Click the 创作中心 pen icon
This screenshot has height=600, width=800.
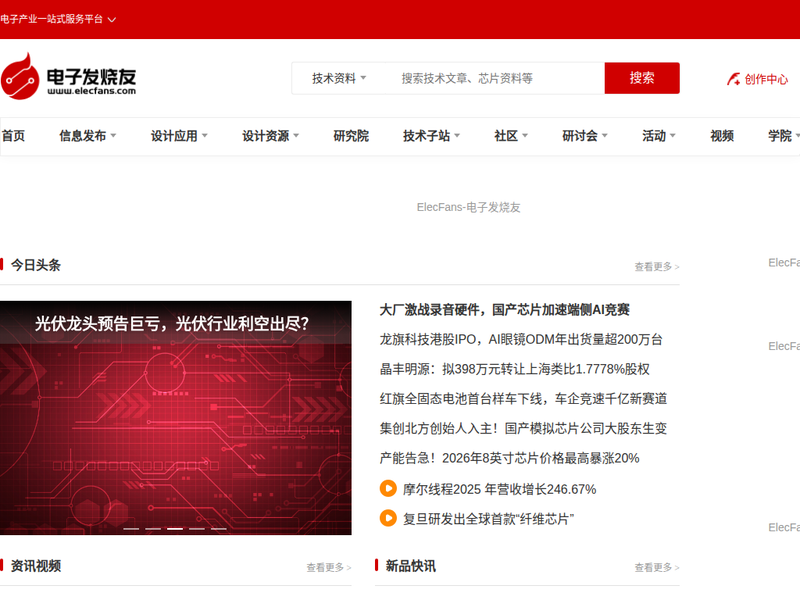tap(733, 79)
